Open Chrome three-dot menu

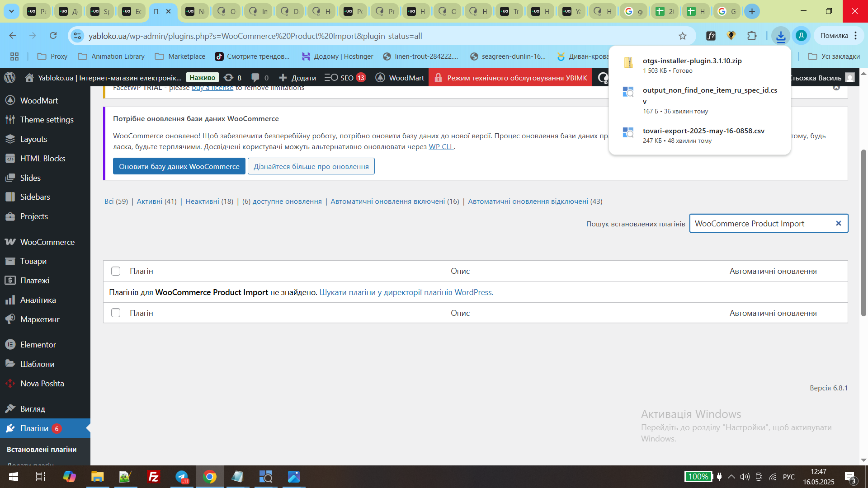tap(856, 36)
